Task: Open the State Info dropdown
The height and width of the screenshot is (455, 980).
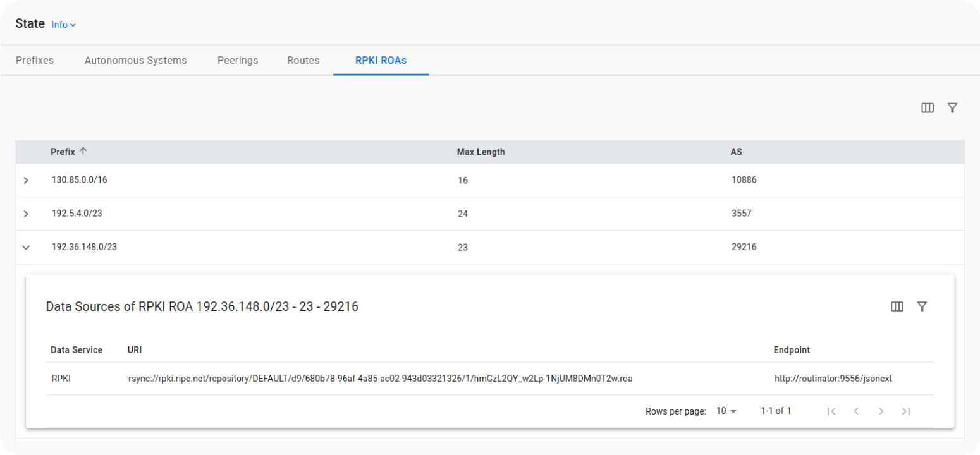Action: [x=63, y=25]
